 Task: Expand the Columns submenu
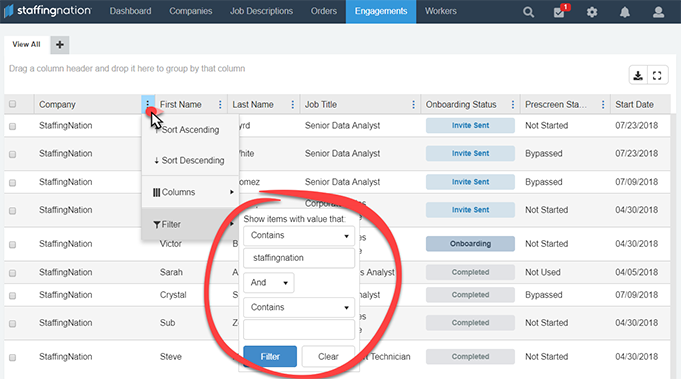pos(190,192)
